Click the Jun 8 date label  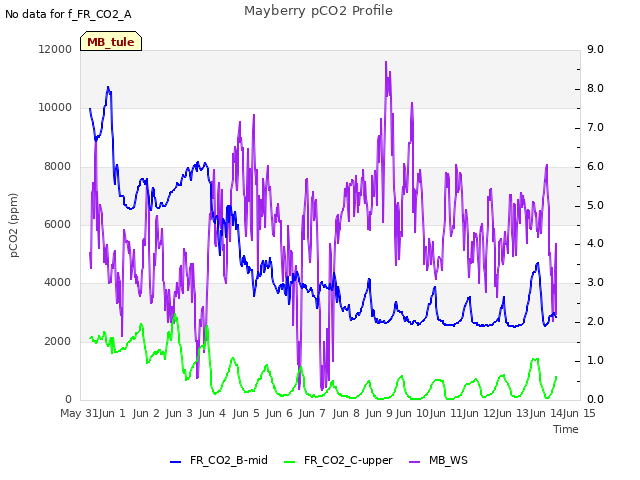pyautogui.click(x=346, y=413)
